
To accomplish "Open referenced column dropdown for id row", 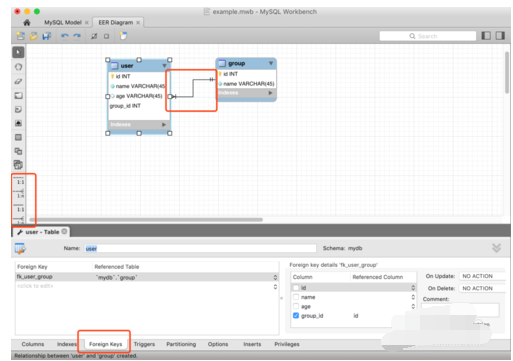I will tap(413, 288).
